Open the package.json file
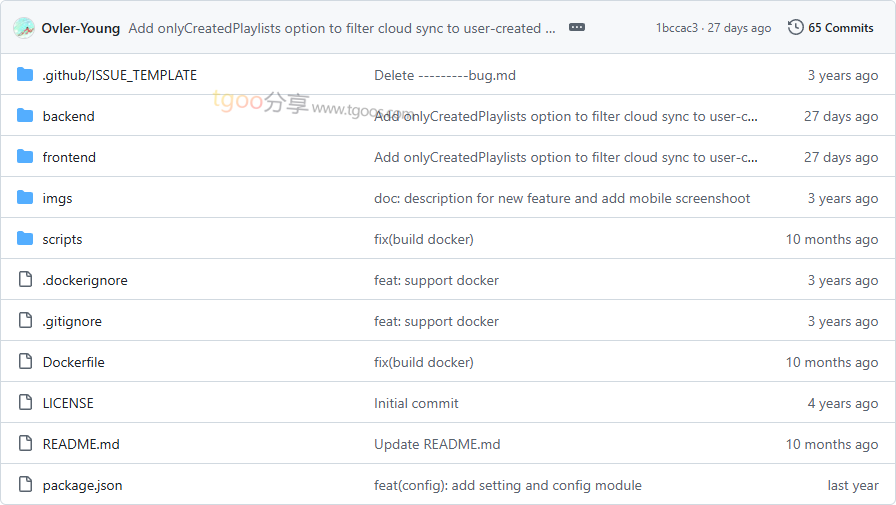 (x=82, y=485)
